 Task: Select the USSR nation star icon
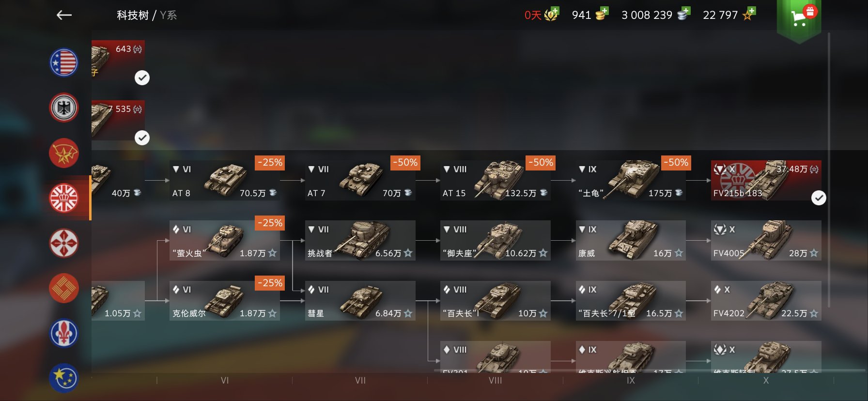[64, 153]
